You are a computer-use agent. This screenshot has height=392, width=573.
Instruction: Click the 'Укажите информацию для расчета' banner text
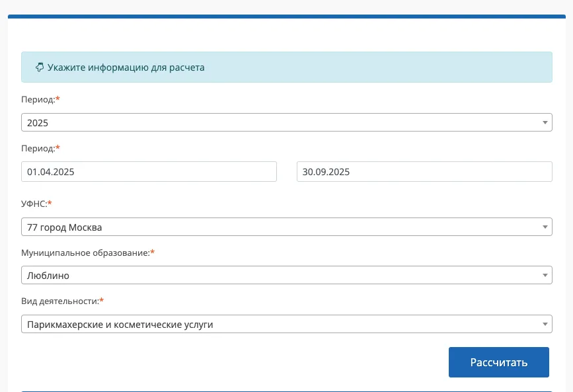point(126,67)
